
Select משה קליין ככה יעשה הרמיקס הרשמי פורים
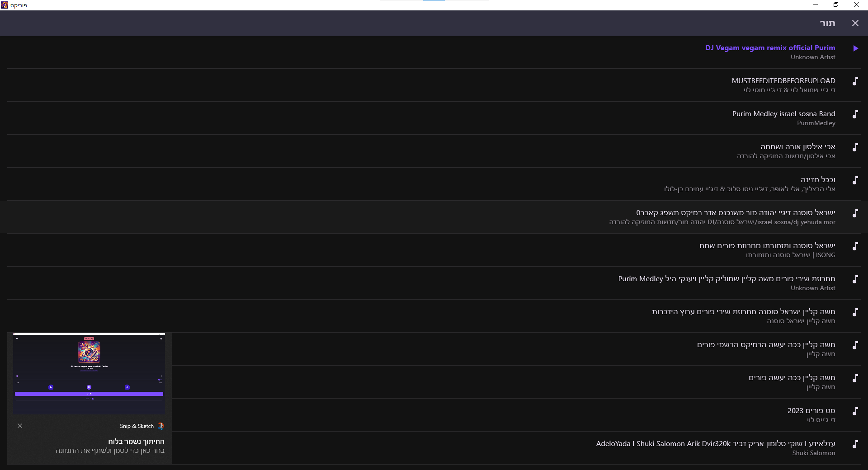[x=766, y=345]
